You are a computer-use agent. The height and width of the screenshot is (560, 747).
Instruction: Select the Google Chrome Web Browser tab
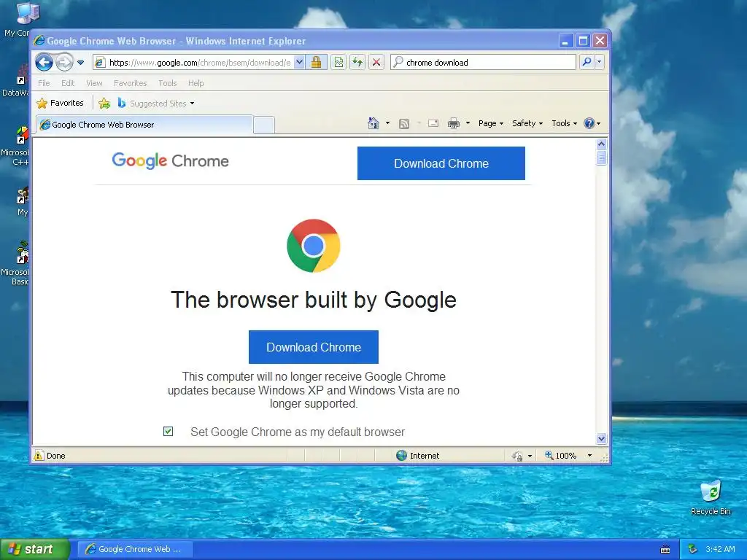144,124
